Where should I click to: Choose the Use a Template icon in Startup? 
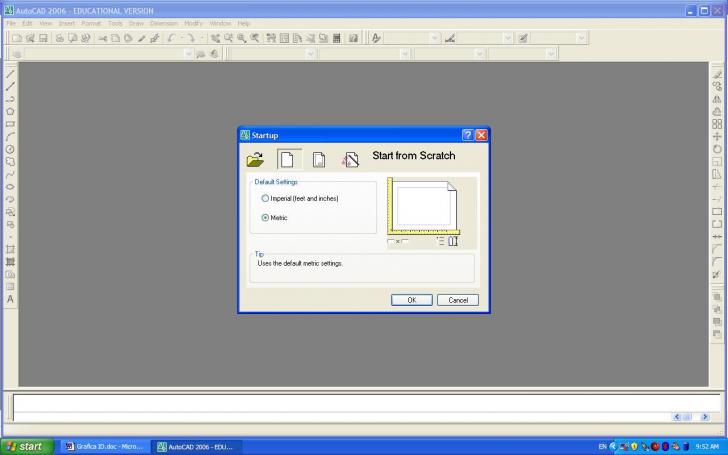tap(318, 160)
